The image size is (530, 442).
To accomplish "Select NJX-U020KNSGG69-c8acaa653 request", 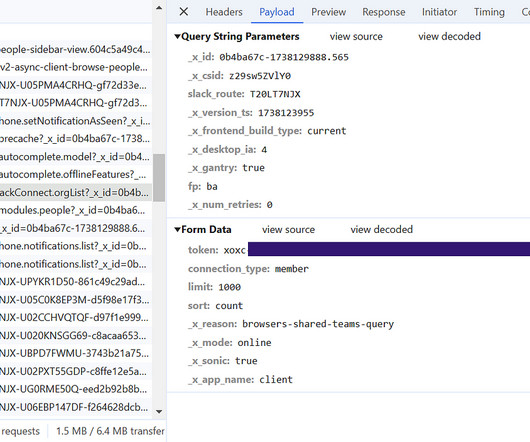I will (x=75, y=336).
